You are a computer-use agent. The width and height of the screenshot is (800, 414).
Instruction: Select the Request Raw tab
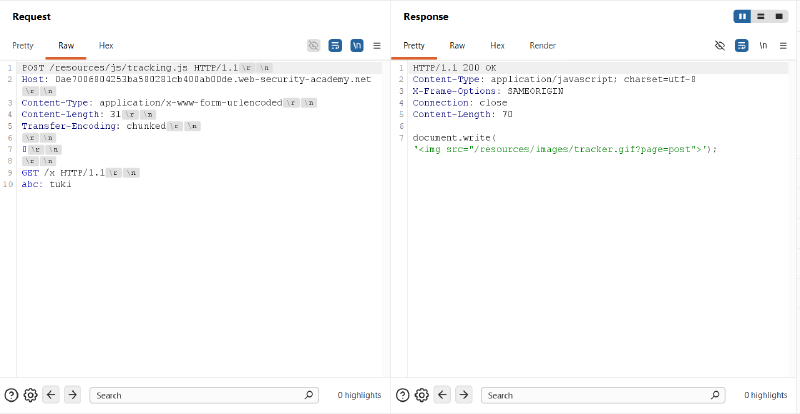pyautogui.click(x=66, y=45)
